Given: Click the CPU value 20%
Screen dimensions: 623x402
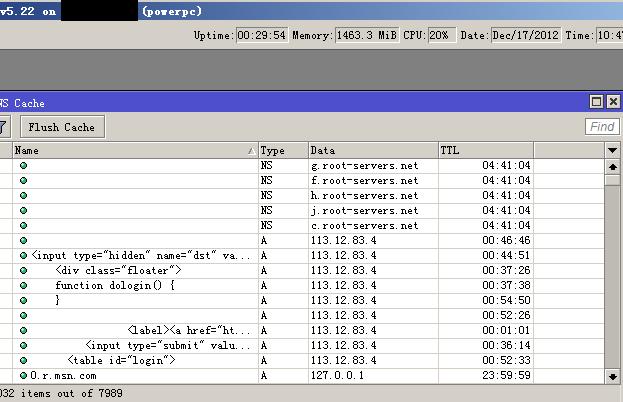Looking at the screenshot, I should [441, 35].
